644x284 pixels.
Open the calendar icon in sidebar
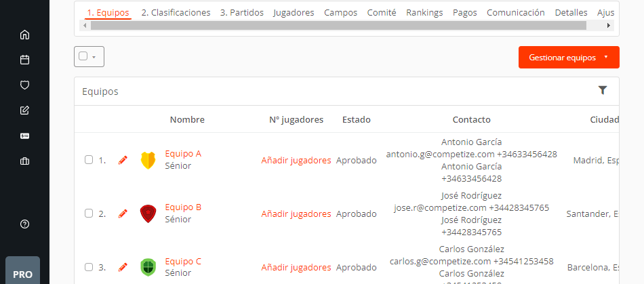(24, 60)
